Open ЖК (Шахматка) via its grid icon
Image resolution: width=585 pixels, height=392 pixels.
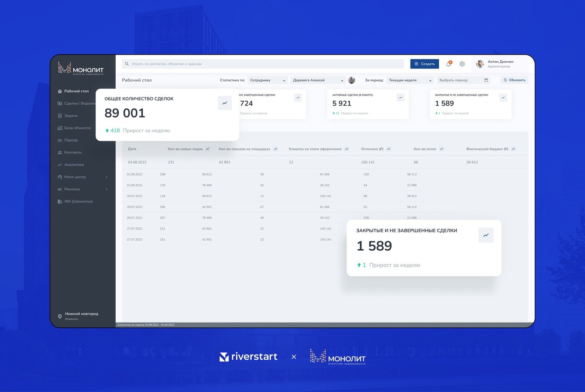[x=60, y=201]
